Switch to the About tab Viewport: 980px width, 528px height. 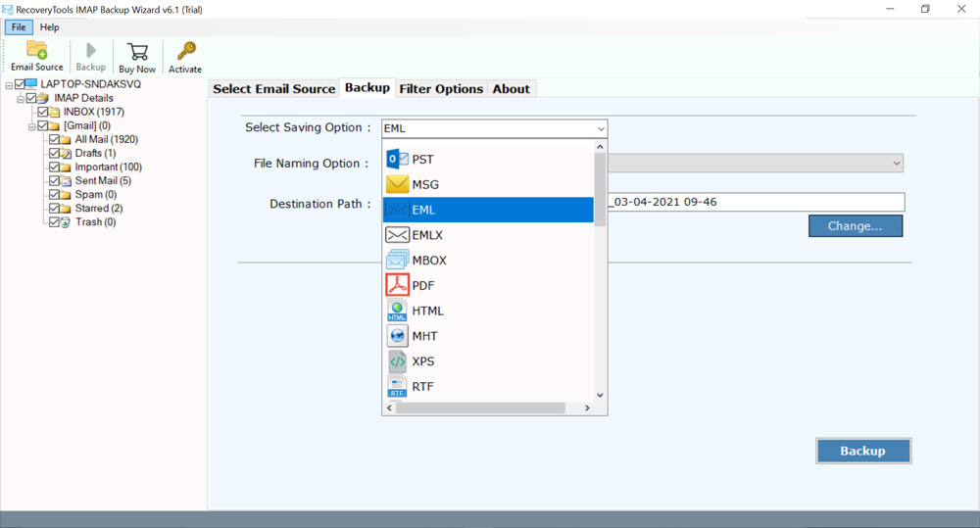pos(512,89)
